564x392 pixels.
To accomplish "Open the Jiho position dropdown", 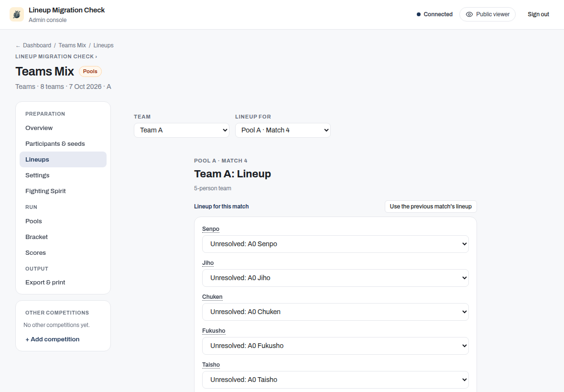I will [335, 278].
